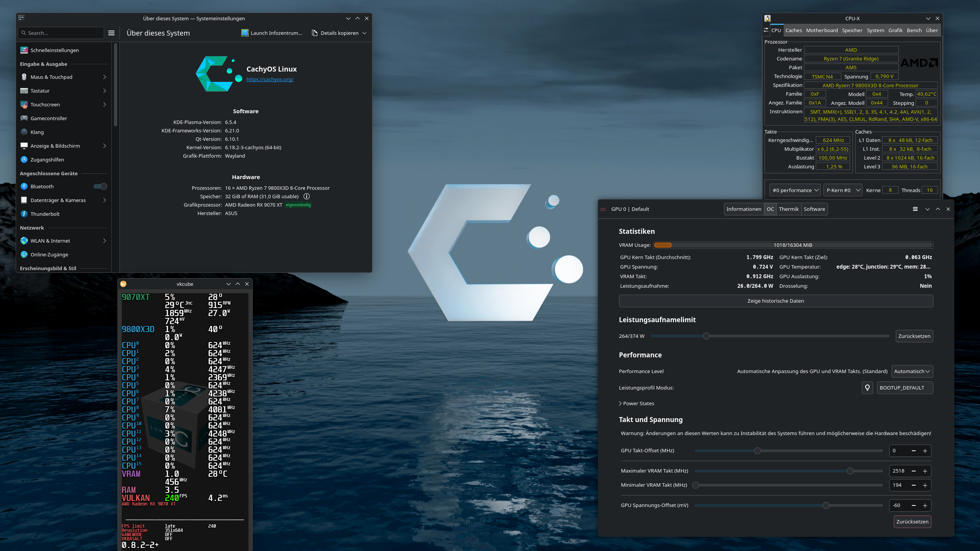This screenshot has height=551, width=980.
Task: Click the Systemeinstellungen window icon in title bar
Action: pyautogui.click(x=21, y=18)
